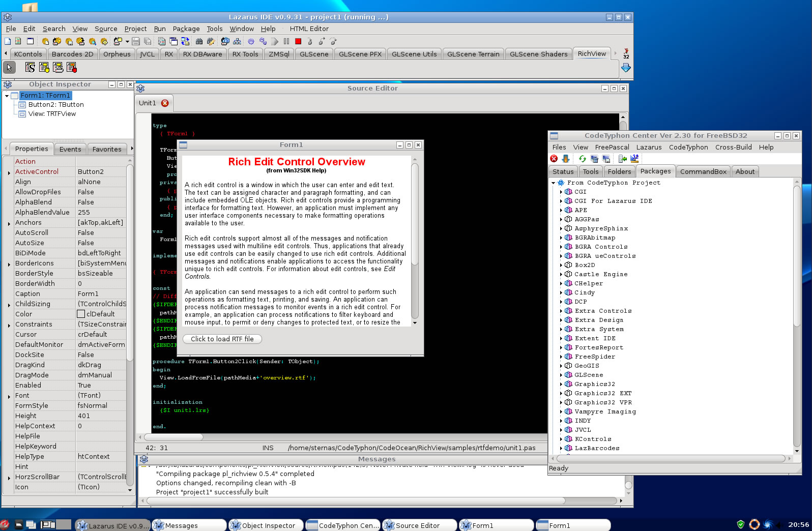Viewport: 812px width, 531px height.
Task: Click the Save floppy icon in Lazarus toolbar
Action: pyautogui.click(x=135, y=41)
